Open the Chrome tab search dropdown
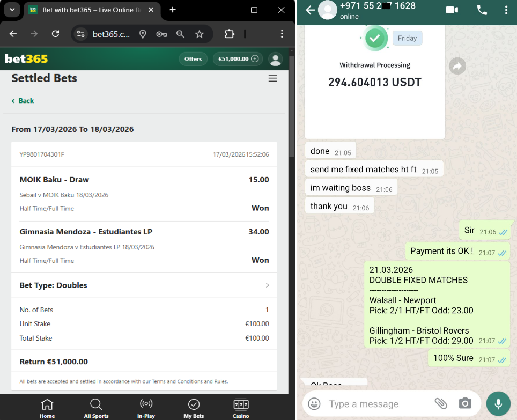Image resolution: width=517 pixels, height=420 pixels. click(x=12, y=10)
